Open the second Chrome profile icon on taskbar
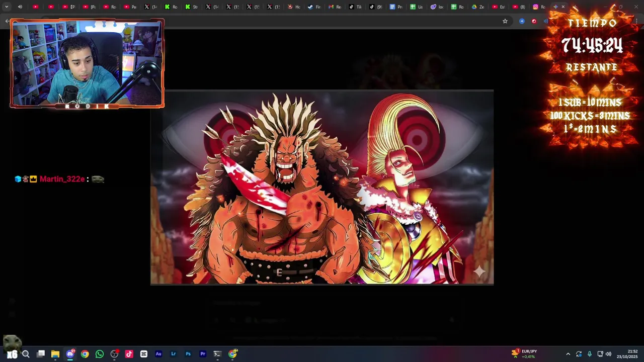The height and width of the screenshot is (362, 644). pyautogui.click(x=232, y=354)
